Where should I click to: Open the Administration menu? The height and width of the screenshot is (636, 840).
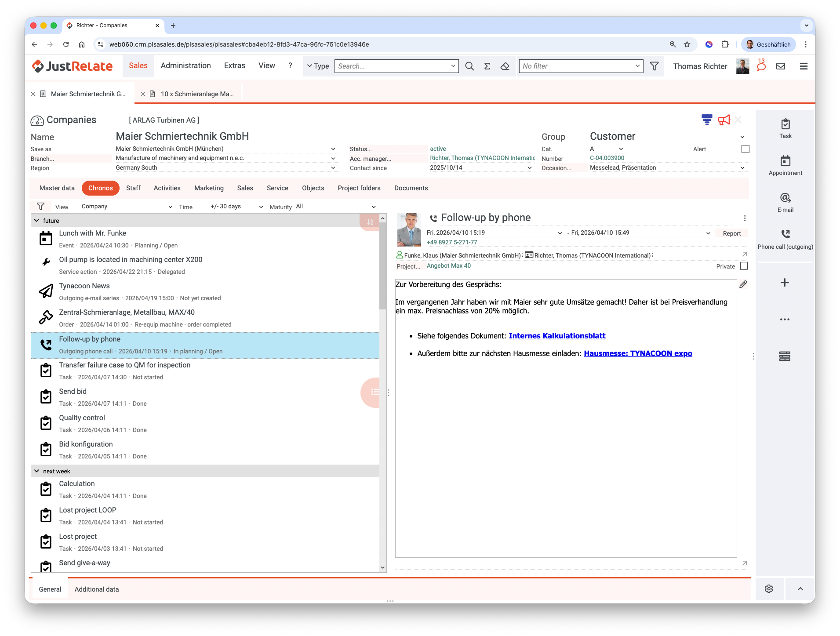pyautogui.click(x=185, y=66)
